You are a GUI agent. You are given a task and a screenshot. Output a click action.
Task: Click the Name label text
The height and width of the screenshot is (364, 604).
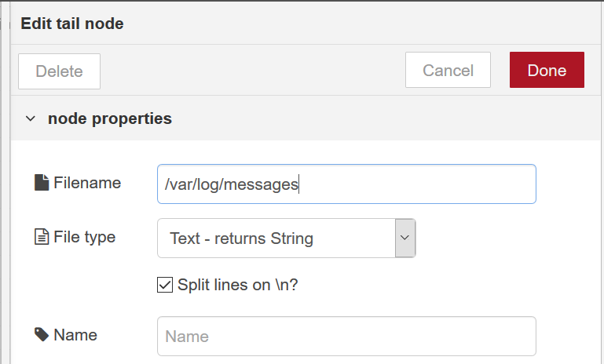pyautogui.click(x=75, y=335)
